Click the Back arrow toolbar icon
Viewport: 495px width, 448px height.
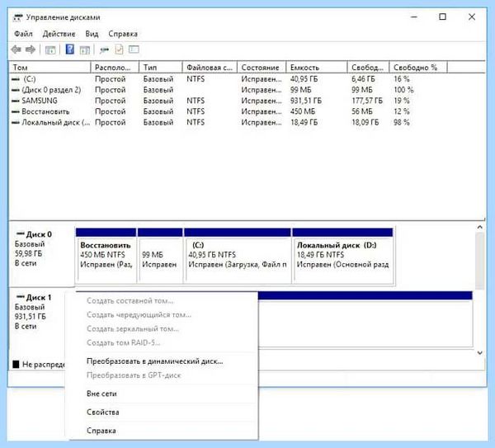tap(16, 50)
